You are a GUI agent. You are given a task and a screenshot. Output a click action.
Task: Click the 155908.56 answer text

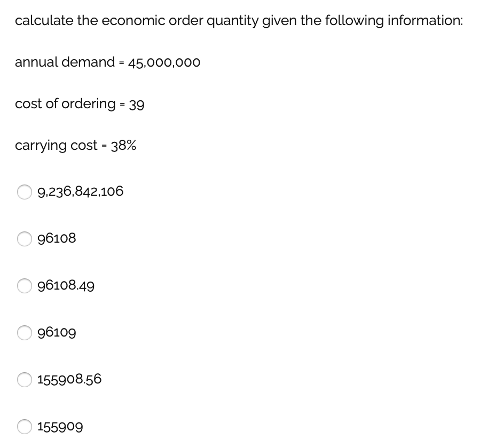(69, 379)
